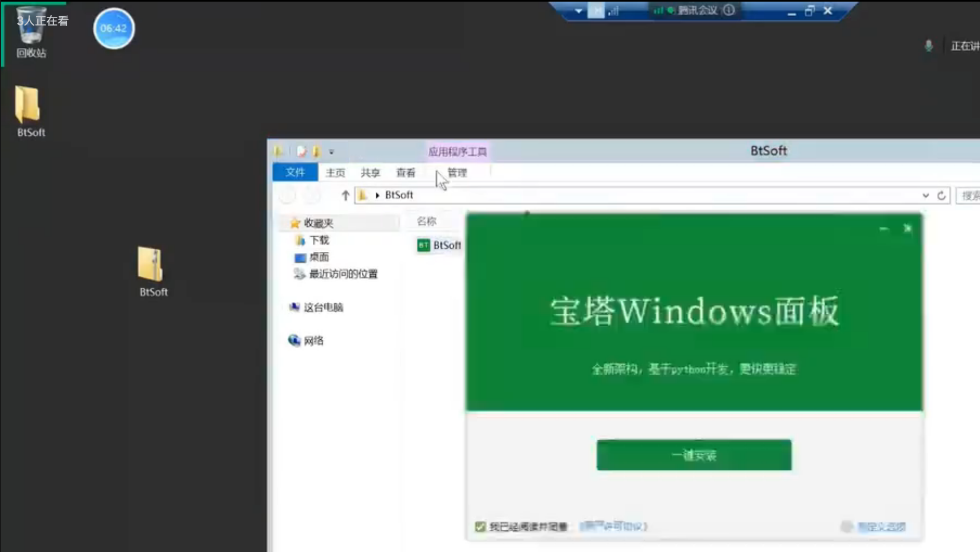Open the address bar history dropdown
Image resolution: width=980 pixels, height=552 pixels.
coord(925,195)
